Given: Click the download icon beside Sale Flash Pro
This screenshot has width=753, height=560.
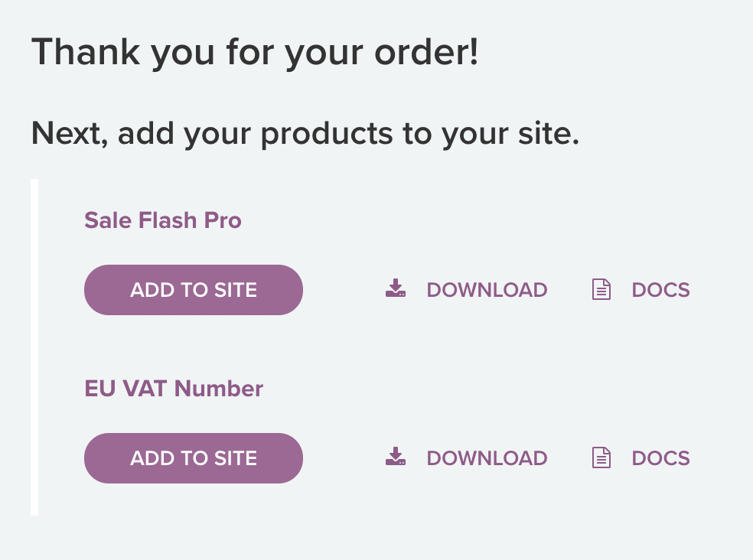Looking at the screenshot, I should [396, 289].
